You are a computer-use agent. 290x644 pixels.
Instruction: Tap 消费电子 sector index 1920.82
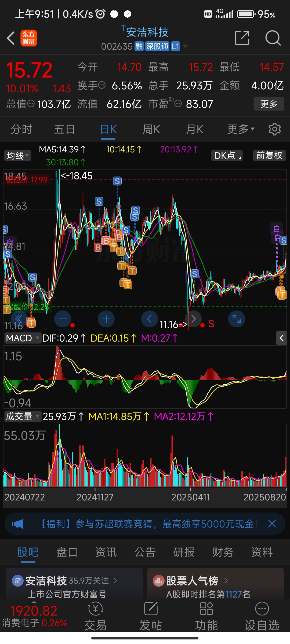pyautogui.click(x=34, y=616)
